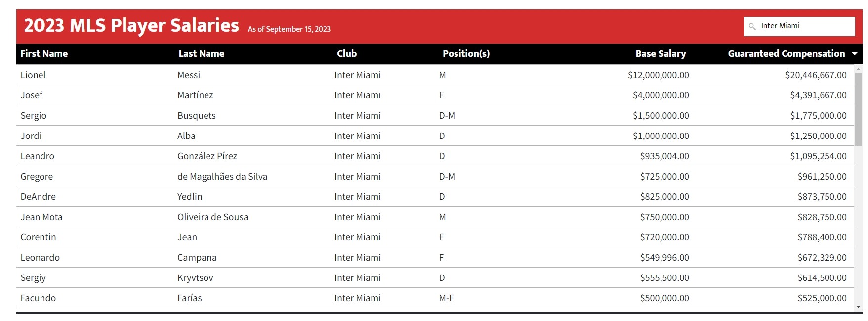Select Busquets' guaranteed compensation of $1,775,000.00
The width and height of the screenshot is (868, 321).
818,116
